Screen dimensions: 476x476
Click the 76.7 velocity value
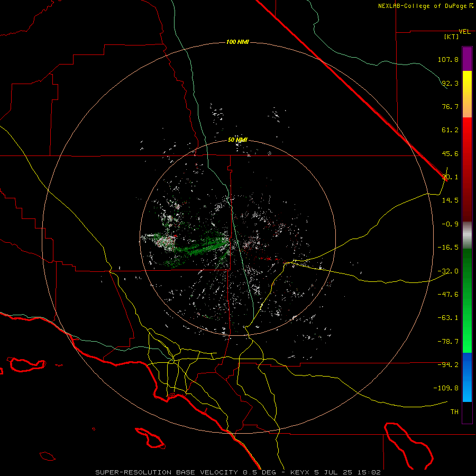(x=450, y=106)
